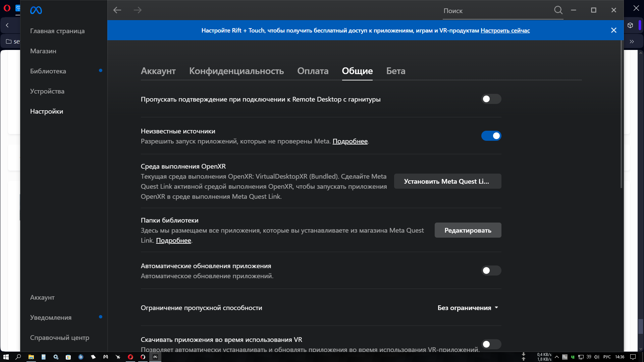Go forward using the right arrow icon
The height and width of the screenshot is (362, 644).
[x=138, y=10]
